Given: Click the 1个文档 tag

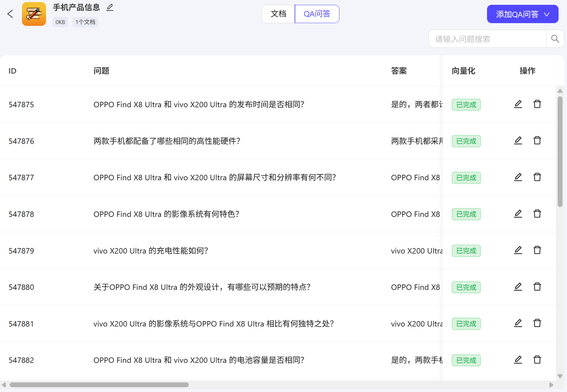Looking at the screenshot, I should pyautogui.click(x=85, y=22).
